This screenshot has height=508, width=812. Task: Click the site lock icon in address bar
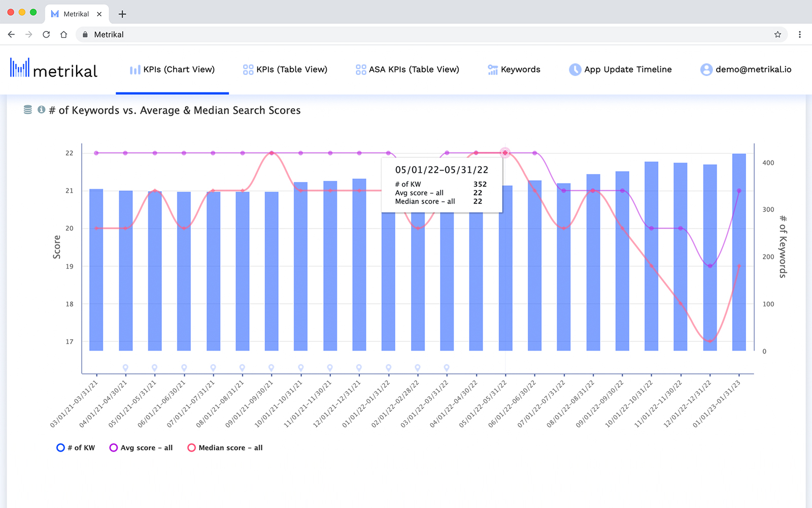point(85,35)
